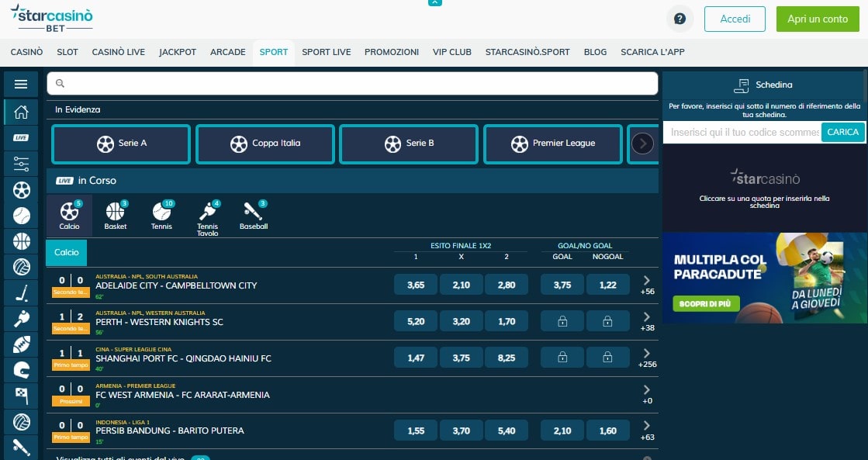Viewport: 868px width, 460px height.
Task: Select the table tennis paddle sidebar icon
Action: tap(21, 319)
